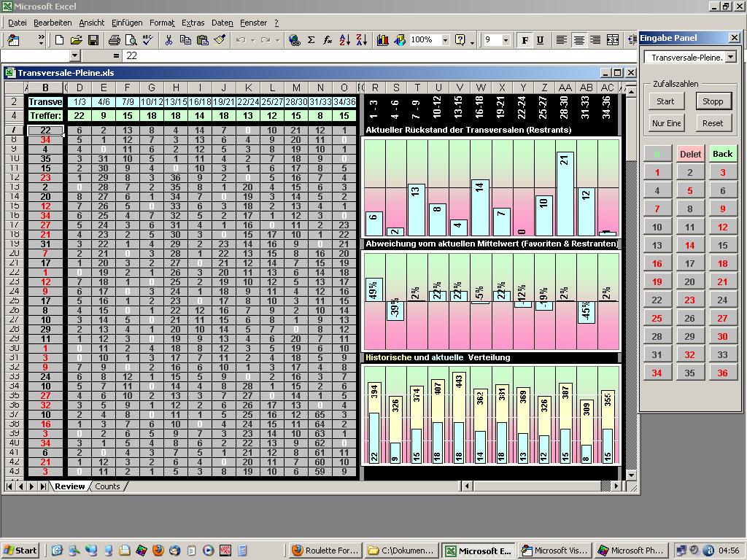Open the fx function wizard

328,40
